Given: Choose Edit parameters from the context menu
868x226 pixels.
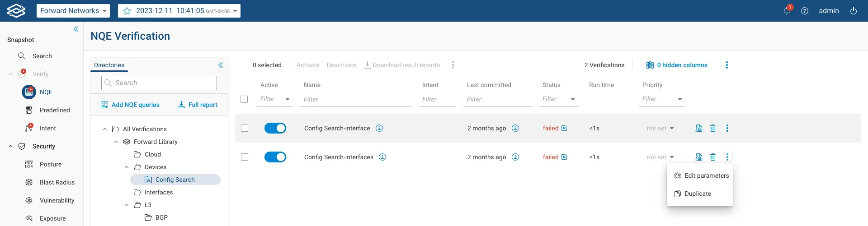Looking at the screenshot, I should (700, 175).
